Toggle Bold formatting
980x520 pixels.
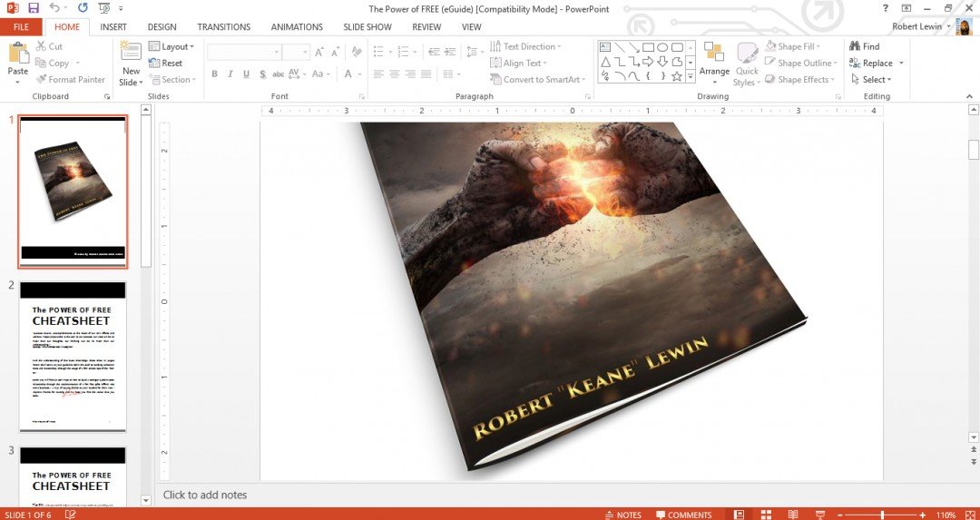click(x=214, y=74)
